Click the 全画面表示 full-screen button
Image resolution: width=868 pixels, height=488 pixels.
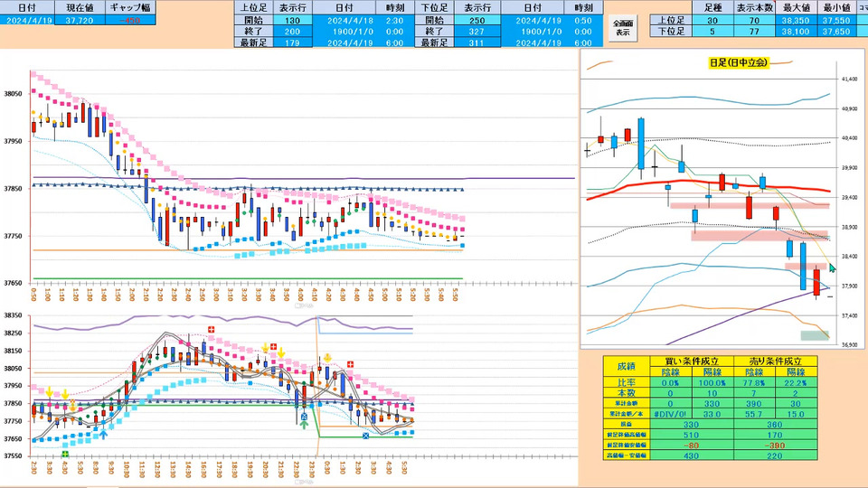[x=623, y=28]
